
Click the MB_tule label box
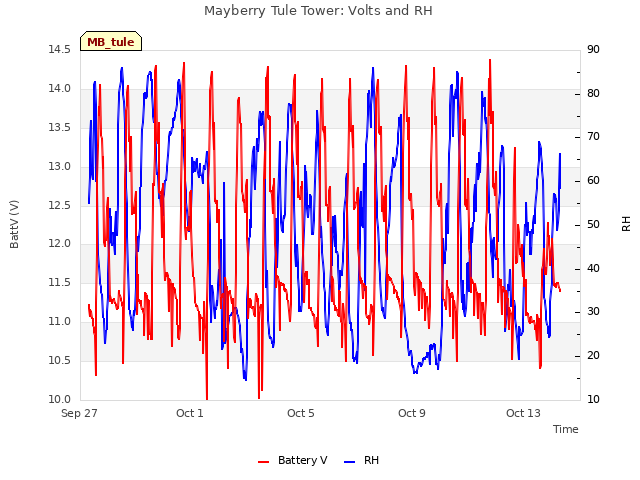click(111, 41)
